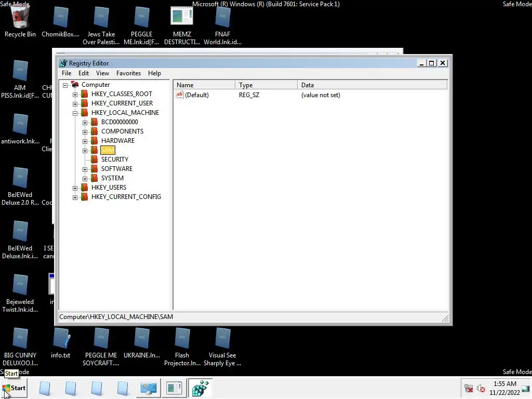Expand the BCD00000000 subkey
Screen dimensions: 532x399
(85, 123)
